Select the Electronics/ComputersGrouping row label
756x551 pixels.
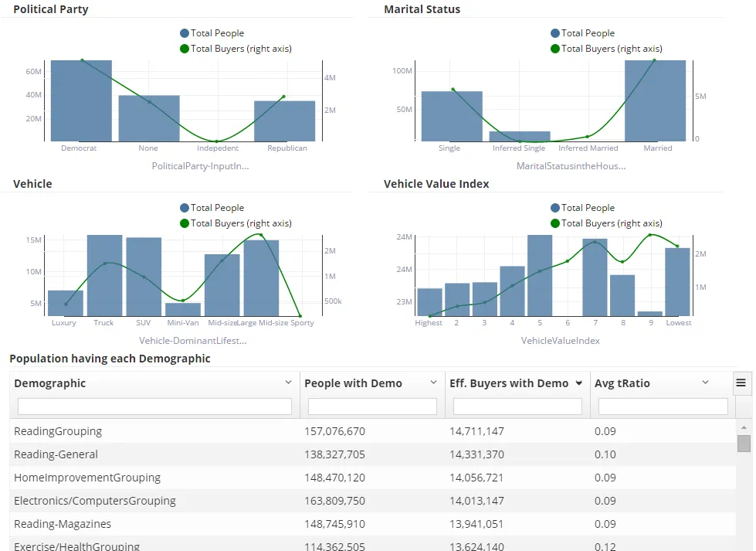tap(95, 500)
